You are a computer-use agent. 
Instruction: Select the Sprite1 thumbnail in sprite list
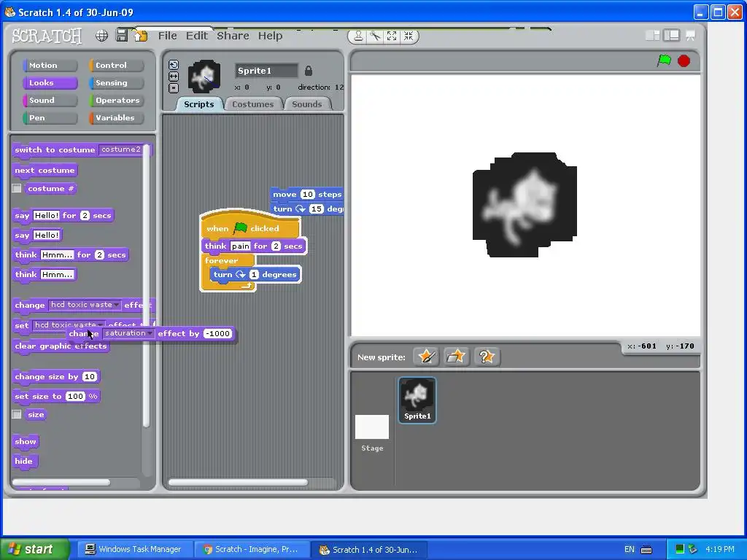pyautogui.click(x=417, y=400)
